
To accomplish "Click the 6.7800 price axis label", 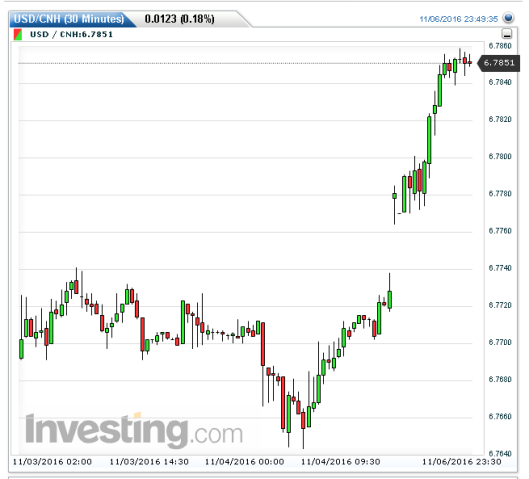I will [x=500, y=156].
